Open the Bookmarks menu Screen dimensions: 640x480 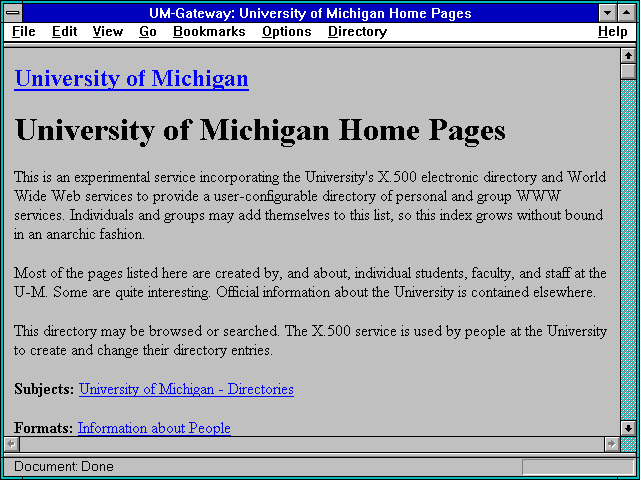pyautogui.click(x=209, y=32)
